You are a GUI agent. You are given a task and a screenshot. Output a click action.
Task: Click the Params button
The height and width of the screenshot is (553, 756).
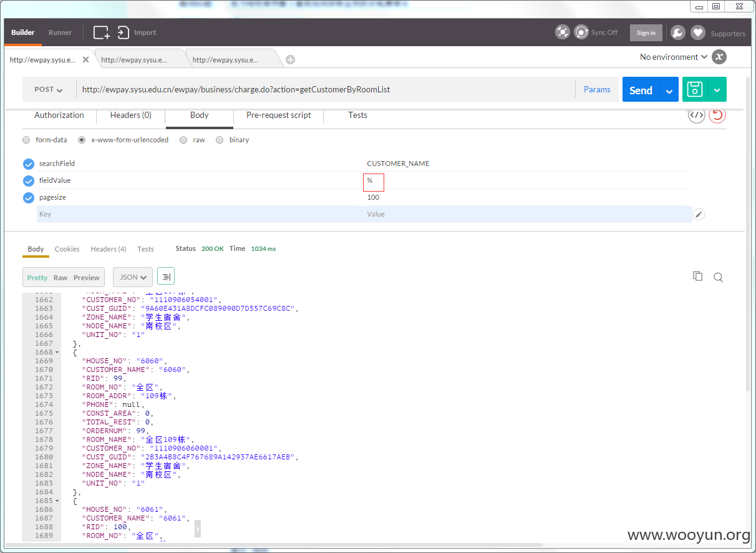(x=597, y=89)
